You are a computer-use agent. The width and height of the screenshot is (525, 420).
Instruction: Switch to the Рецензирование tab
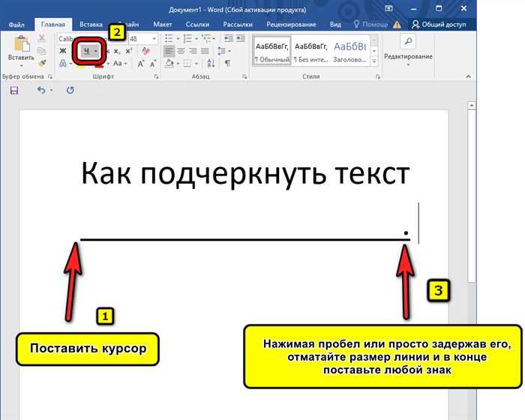pos(291,25)
